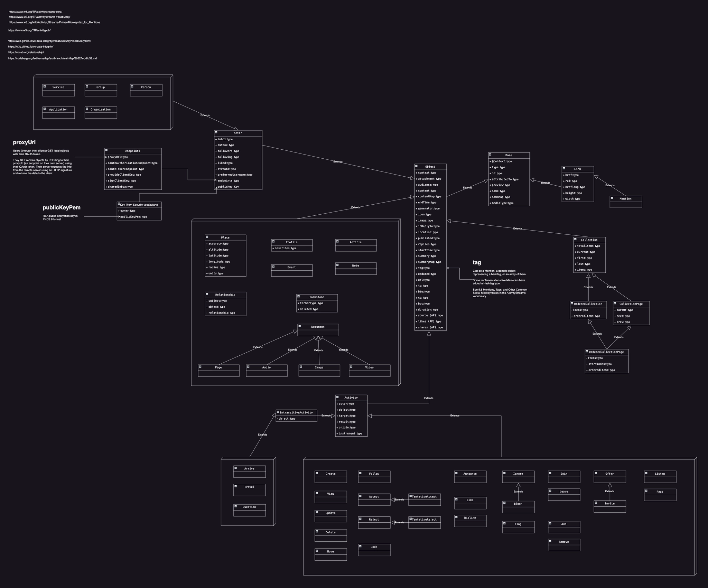The height and width of the screenshot is (588, 708).
Task: Select the totalItems attribute in Collection
Action: [x=589, y=246]
